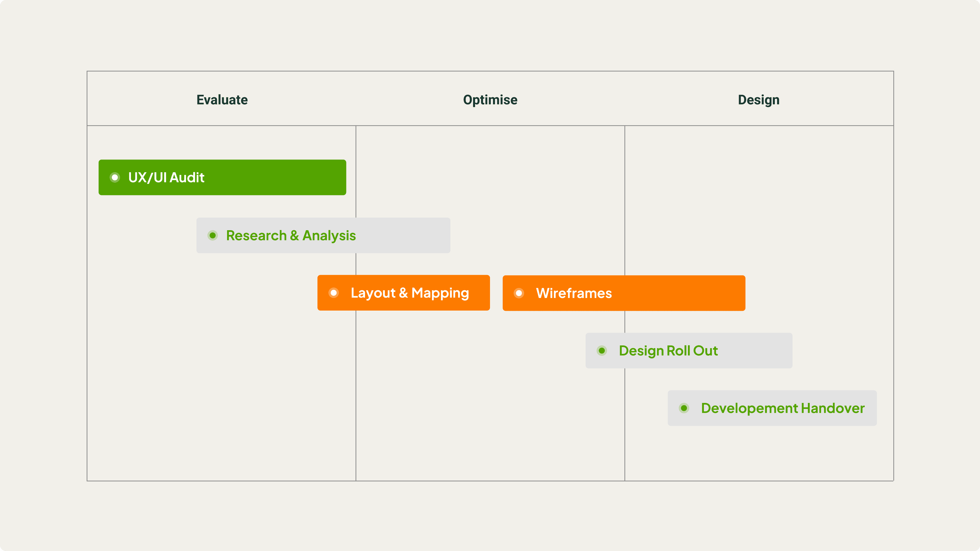Click the dot icon on Wireframes bar
980x551 pixels.
[519, 293]
